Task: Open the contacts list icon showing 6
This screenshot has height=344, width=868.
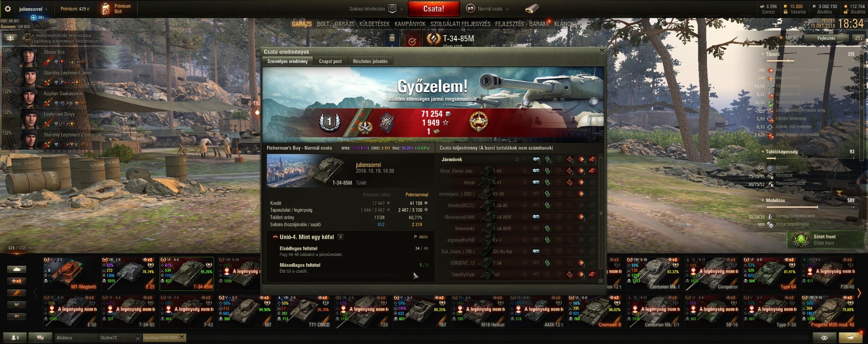Action: (15, 337)
